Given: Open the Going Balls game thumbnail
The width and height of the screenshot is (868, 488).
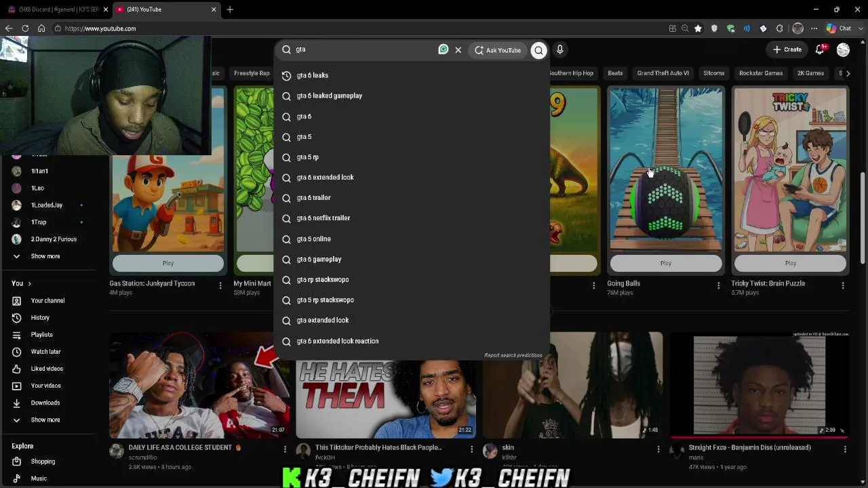Looking at the screenshot, I should click(x=666, y=169).
